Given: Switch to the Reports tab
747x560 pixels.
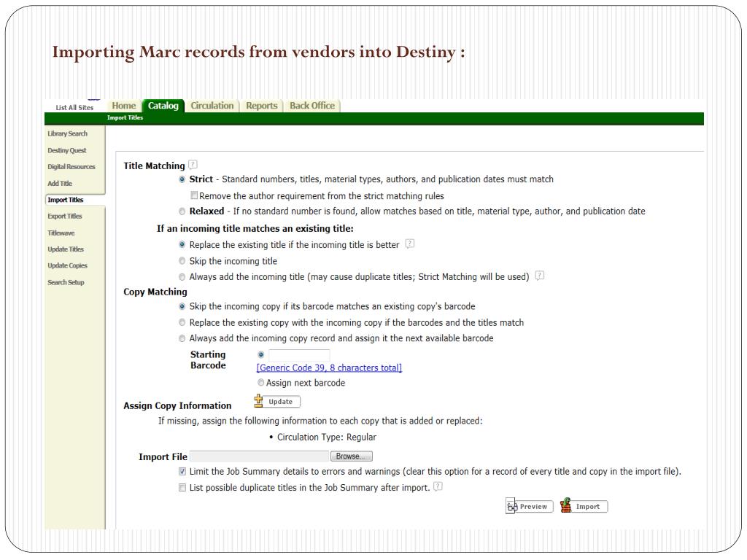Looking at the screenshot, I should (x=262, y=106).
